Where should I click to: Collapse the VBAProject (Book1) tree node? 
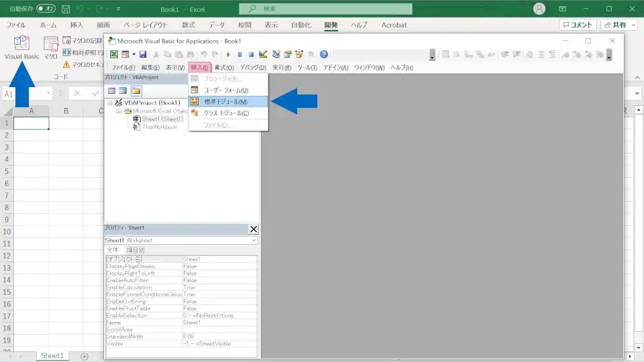pos(110,103)
